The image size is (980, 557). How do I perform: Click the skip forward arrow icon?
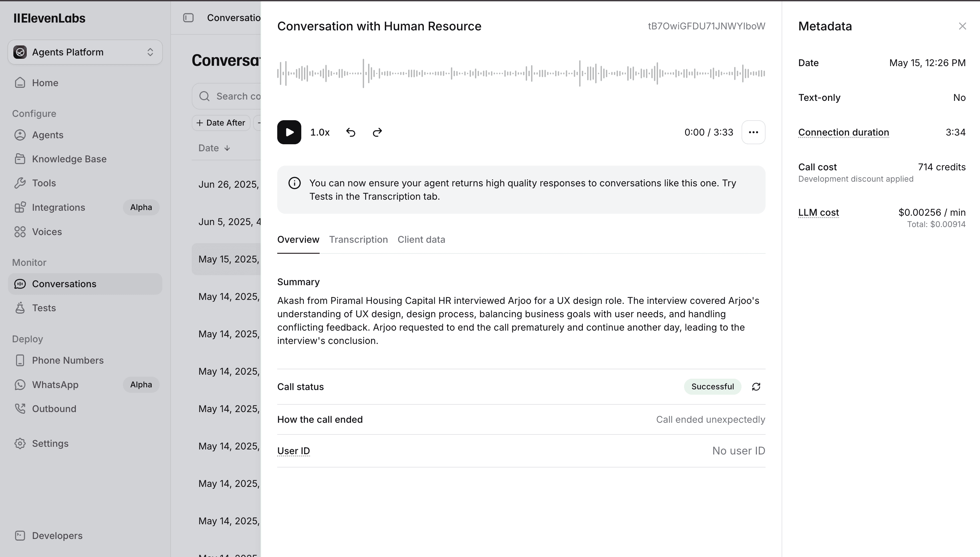click(377, 132)
